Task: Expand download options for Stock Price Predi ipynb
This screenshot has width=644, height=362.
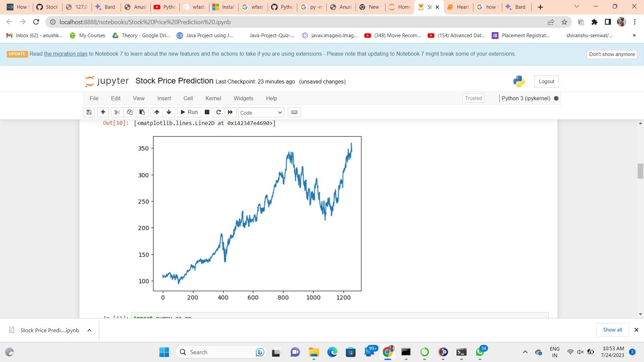Action: click(x=90, y=330)
